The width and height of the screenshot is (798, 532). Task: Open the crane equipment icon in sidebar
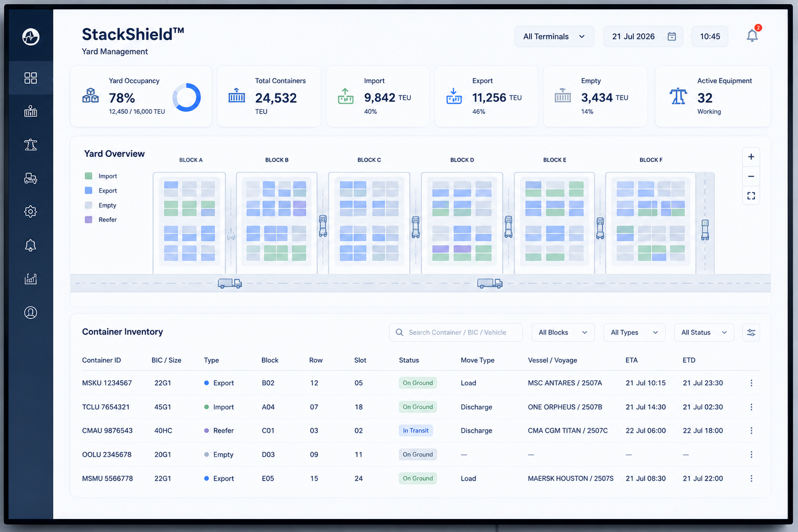coord(31,144)
